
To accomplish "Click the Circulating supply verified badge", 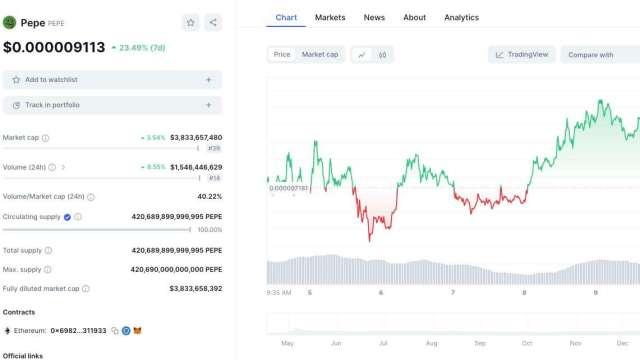I will 67,217.
